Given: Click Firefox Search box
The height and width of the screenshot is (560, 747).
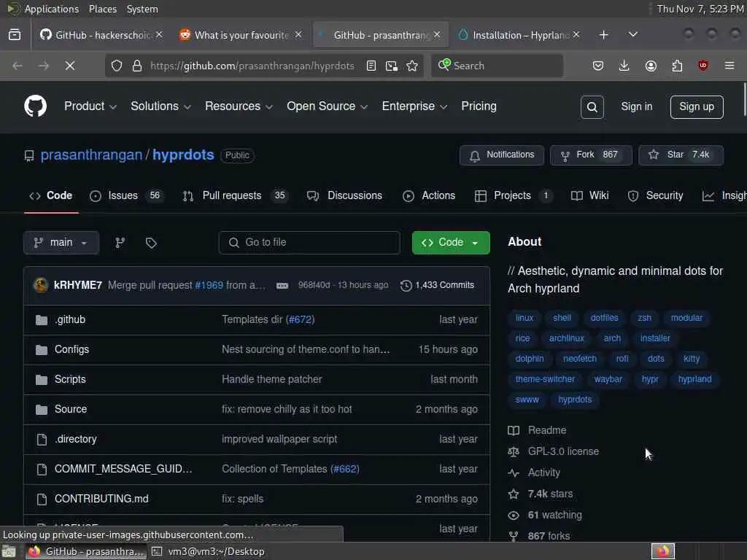Looking at the screenshot, I should 497,66.
